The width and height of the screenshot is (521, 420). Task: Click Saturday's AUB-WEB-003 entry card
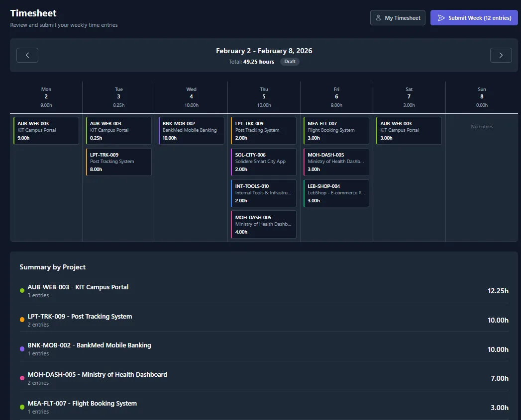(409, 130)
